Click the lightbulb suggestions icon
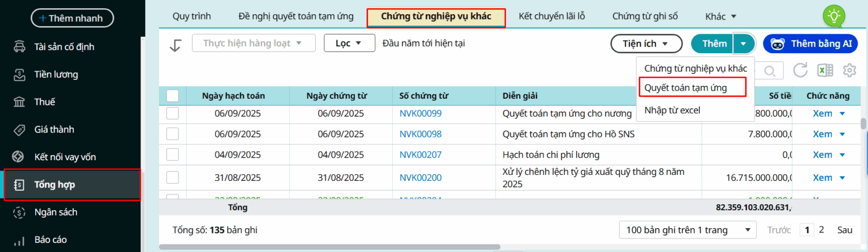 click(834, 16)
